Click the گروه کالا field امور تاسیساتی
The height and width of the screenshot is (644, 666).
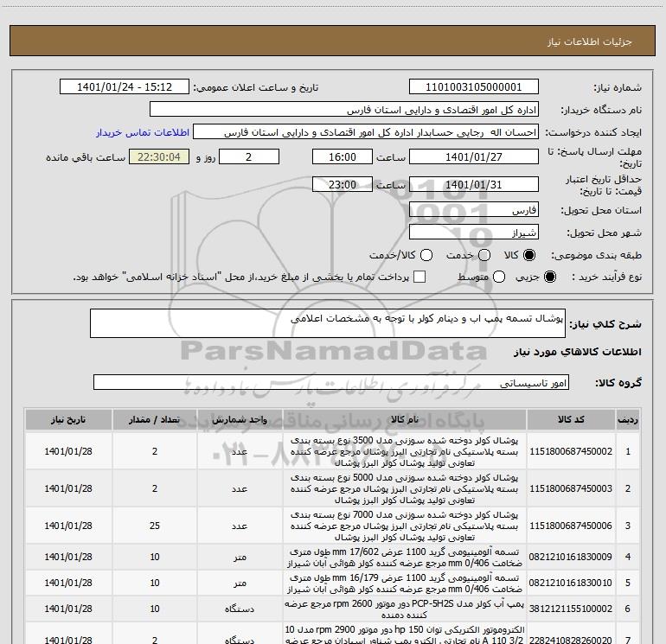[x=331, y=382]
